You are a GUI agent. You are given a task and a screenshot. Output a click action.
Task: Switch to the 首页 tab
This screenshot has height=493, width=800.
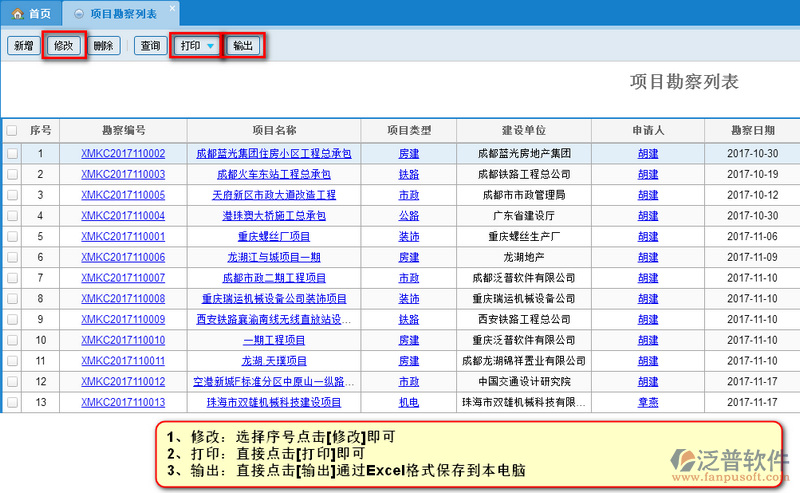point(30,14)
